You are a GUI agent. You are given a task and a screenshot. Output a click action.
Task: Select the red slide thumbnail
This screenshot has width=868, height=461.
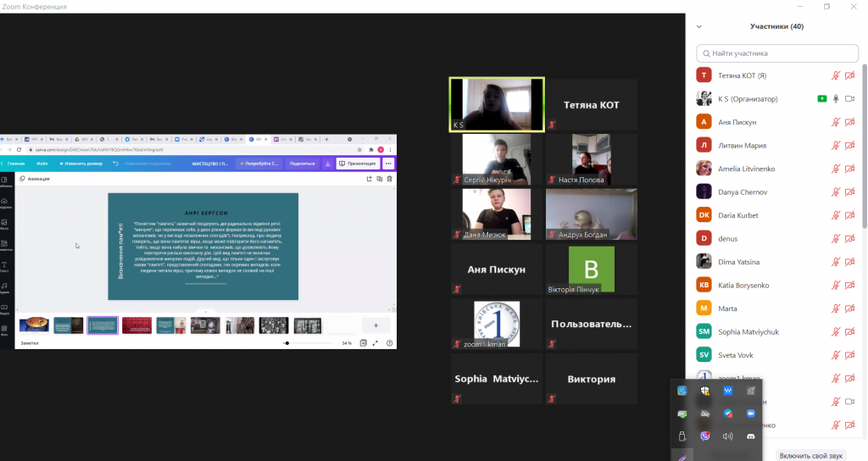[136, 325]
